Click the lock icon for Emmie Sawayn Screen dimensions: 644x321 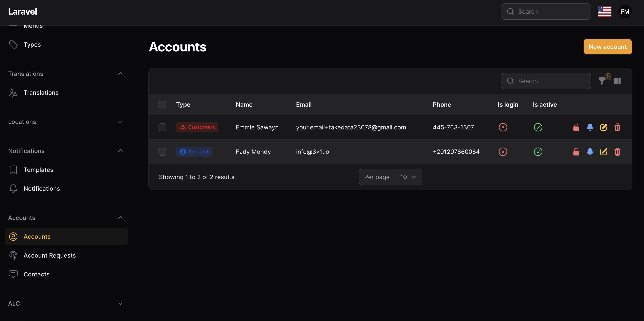click(576, 127)
